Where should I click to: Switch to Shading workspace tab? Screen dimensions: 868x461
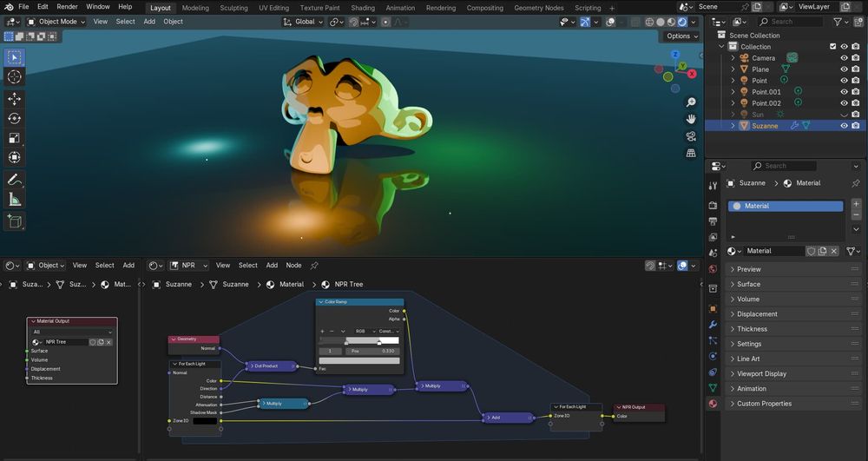click(363, 8)
